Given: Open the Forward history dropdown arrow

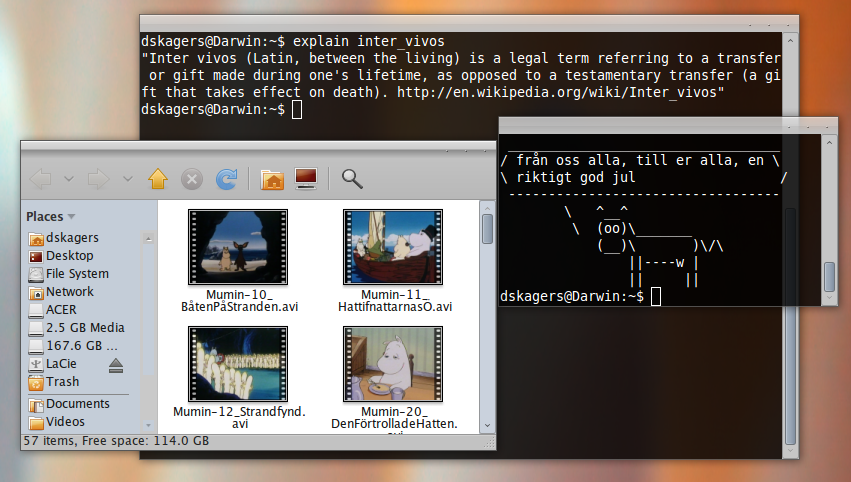Looking at the screenshot, I should click(128, 179).
